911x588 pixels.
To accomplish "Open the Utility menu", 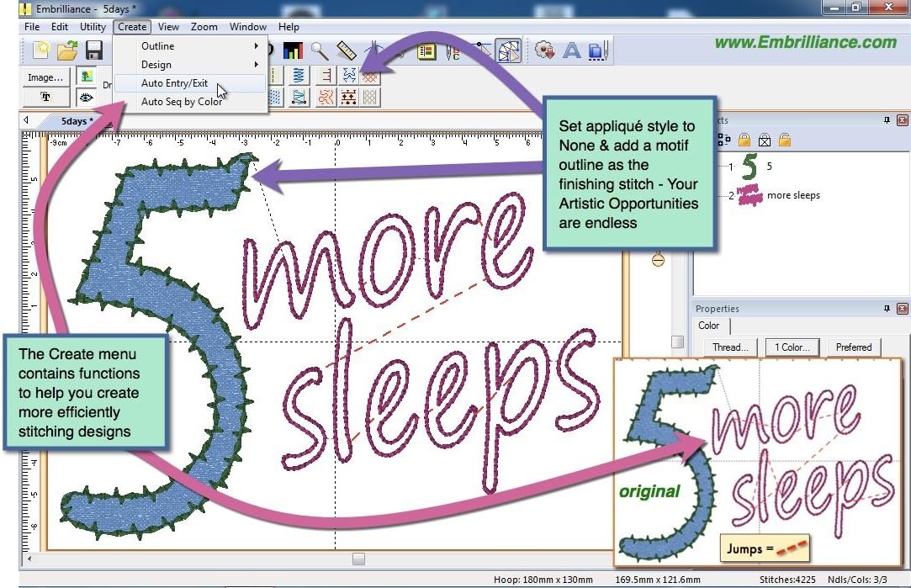I will tap(93, 27).
